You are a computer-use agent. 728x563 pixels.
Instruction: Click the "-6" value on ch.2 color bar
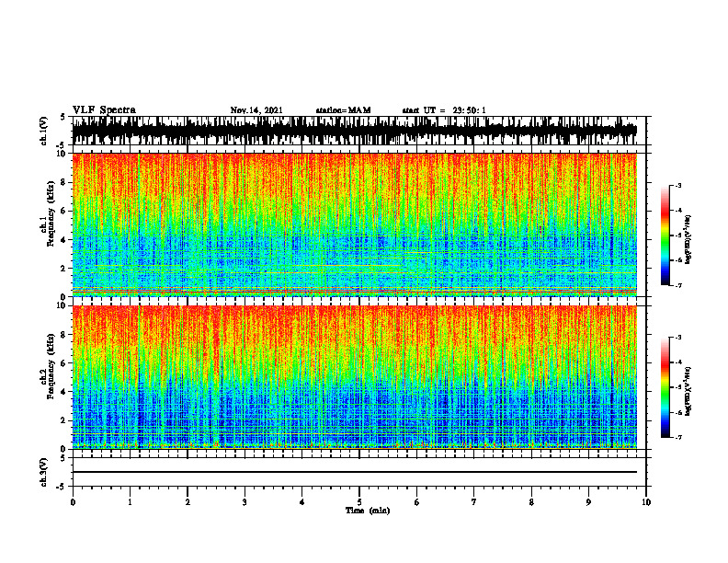677,412
